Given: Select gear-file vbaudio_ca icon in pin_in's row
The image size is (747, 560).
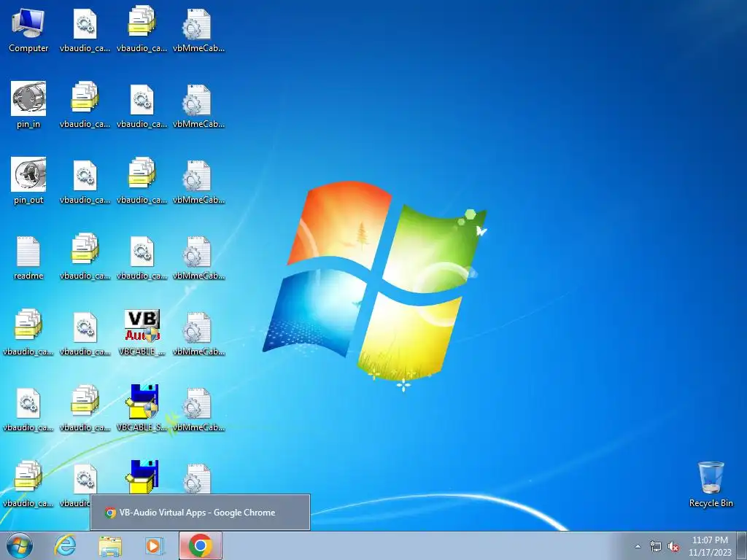Looking at the screenshot, I should click(x=142, y=106).
